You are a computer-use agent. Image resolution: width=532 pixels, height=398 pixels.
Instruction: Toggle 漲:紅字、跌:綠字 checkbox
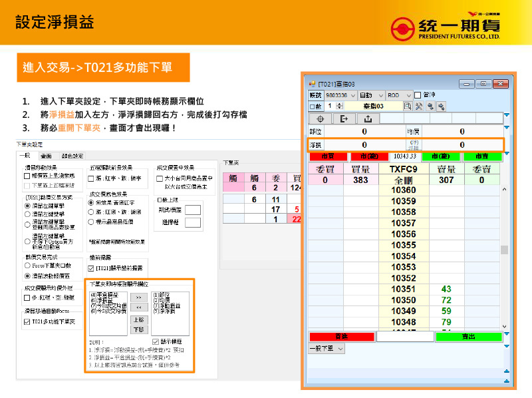coord(91,178)
